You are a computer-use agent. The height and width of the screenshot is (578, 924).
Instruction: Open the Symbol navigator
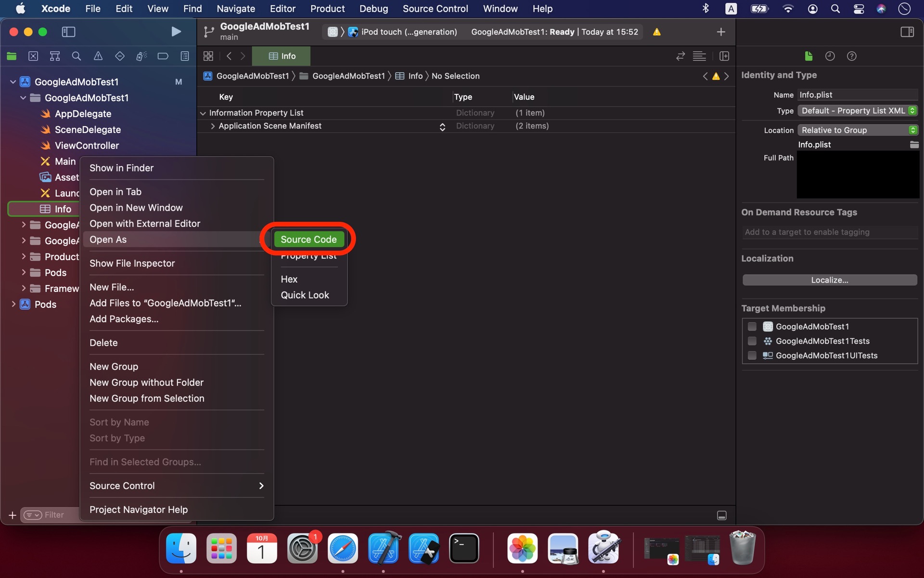tap(55, 56)
